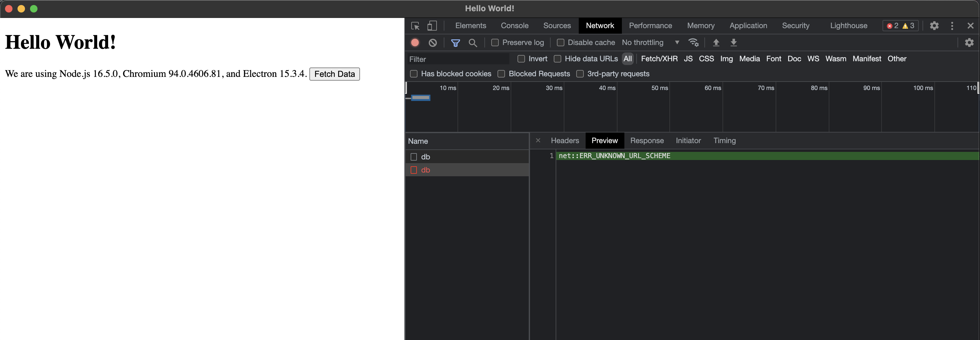Screen dimensions: 980x340
Task: Select the failed db request in Name list
Action: click(x=425, y=170)
